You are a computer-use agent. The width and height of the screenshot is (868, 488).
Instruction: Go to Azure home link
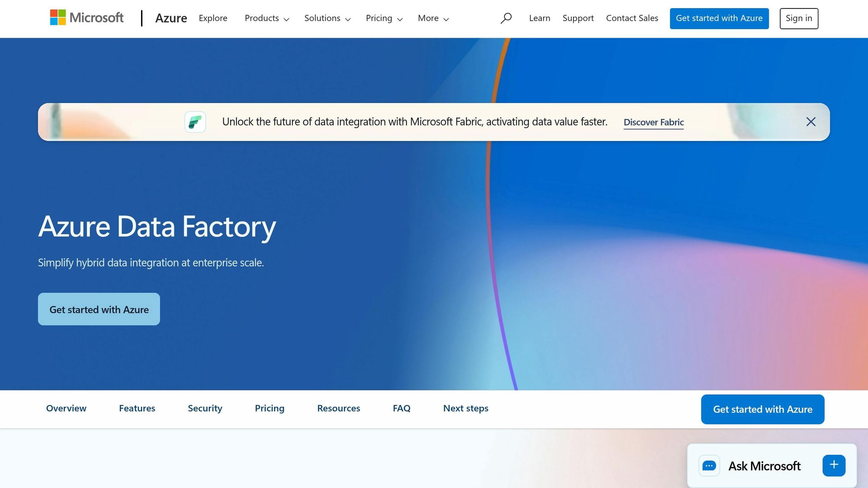click(x=171, y=18)
